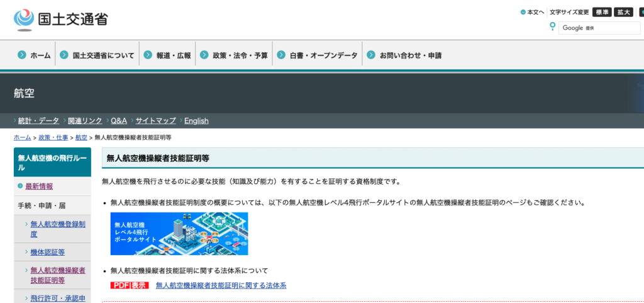Click 航空 in the breadcrumb

81,138
